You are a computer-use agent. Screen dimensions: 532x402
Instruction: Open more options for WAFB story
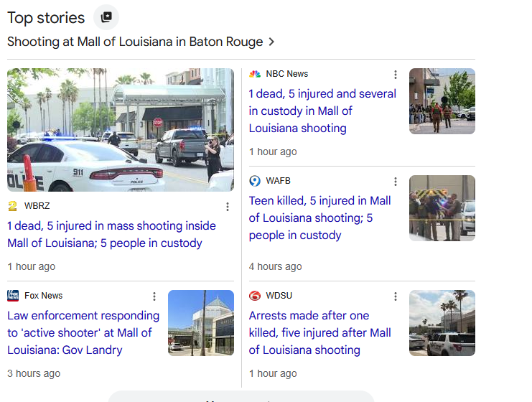pos(396,182)
